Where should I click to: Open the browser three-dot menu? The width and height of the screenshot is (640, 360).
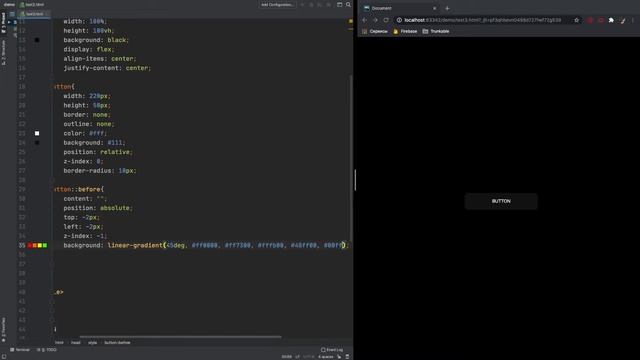(633, 20)
